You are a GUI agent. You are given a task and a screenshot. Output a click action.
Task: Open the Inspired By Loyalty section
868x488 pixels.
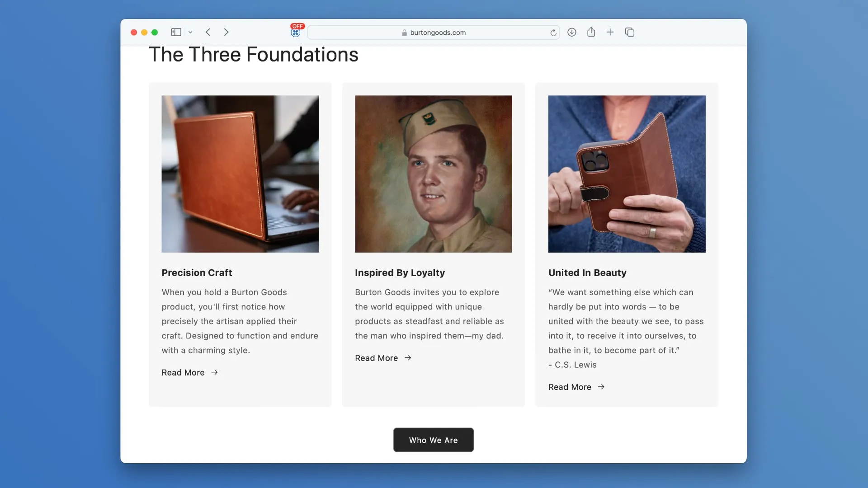coord(384,357)
